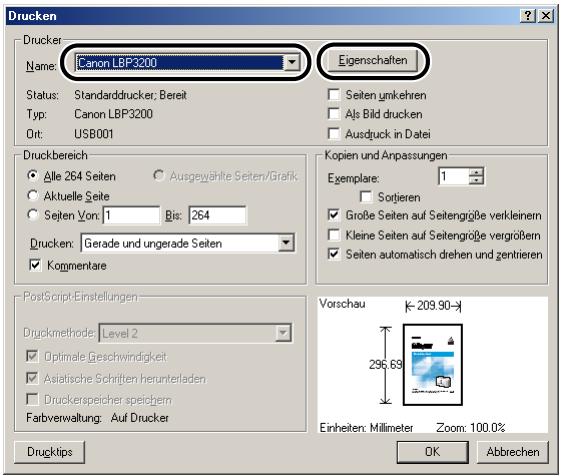Click the preview height value '296.69'
This screenshot has height=476, width=562.
point(386,365)
